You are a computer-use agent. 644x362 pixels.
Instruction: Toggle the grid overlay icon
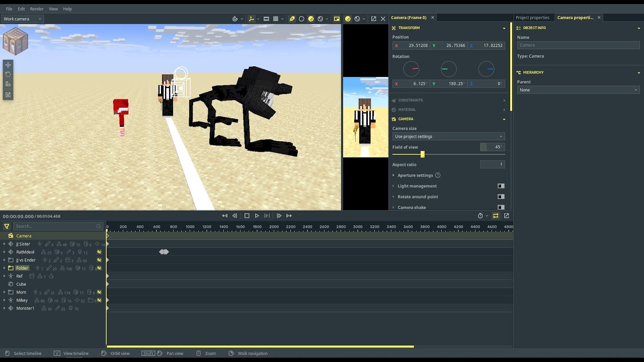276,19
